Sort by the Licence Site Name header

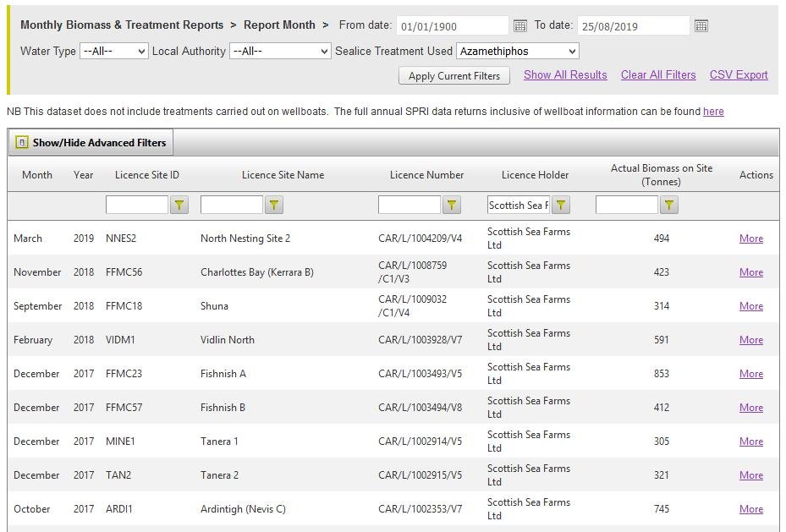click(283, 175)
